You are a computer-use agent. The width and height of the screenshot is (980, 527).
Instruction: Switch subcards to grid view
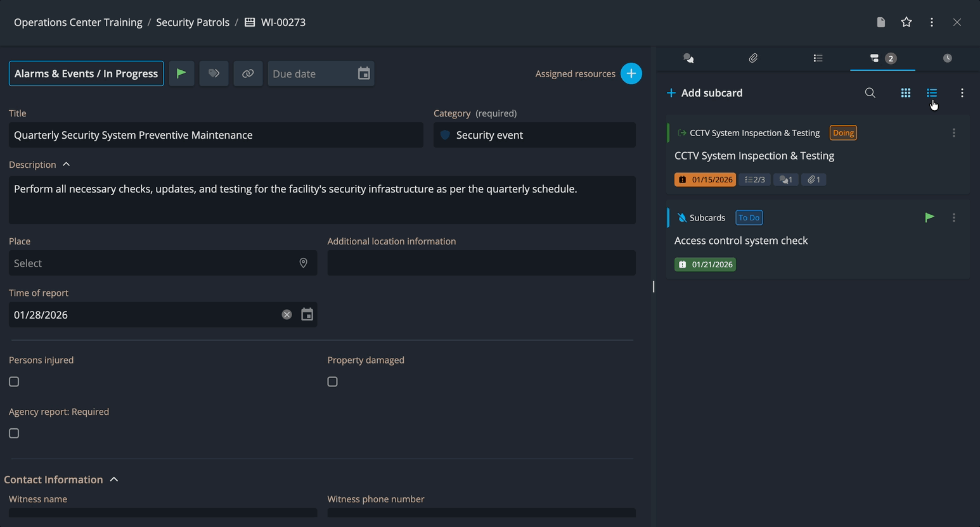click(x=905, y=93)
